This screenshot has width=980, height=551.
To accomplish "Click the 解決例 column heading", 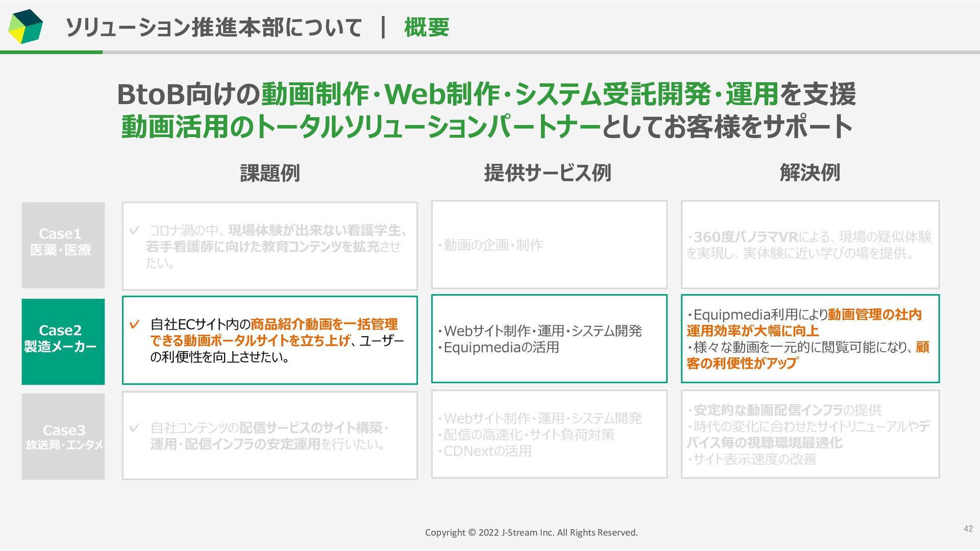I will coord(810,173).
